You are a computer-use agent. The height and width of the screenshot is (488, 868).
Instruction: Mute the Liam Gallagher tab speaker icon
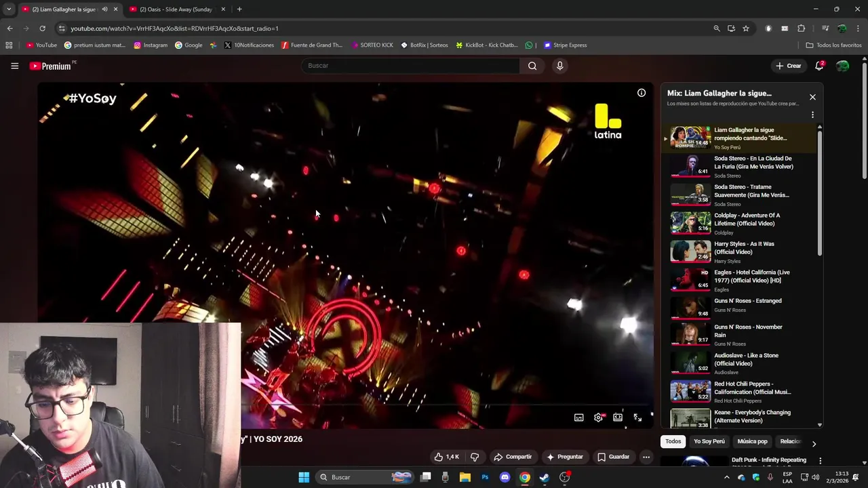tap(104, 9)
